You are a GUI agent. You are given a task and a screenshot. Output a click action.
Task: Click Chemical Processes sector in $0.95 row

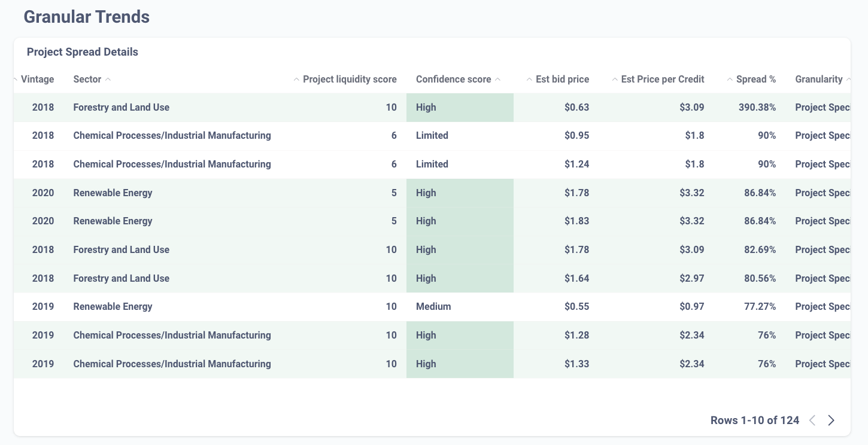(x=172, y=136)
